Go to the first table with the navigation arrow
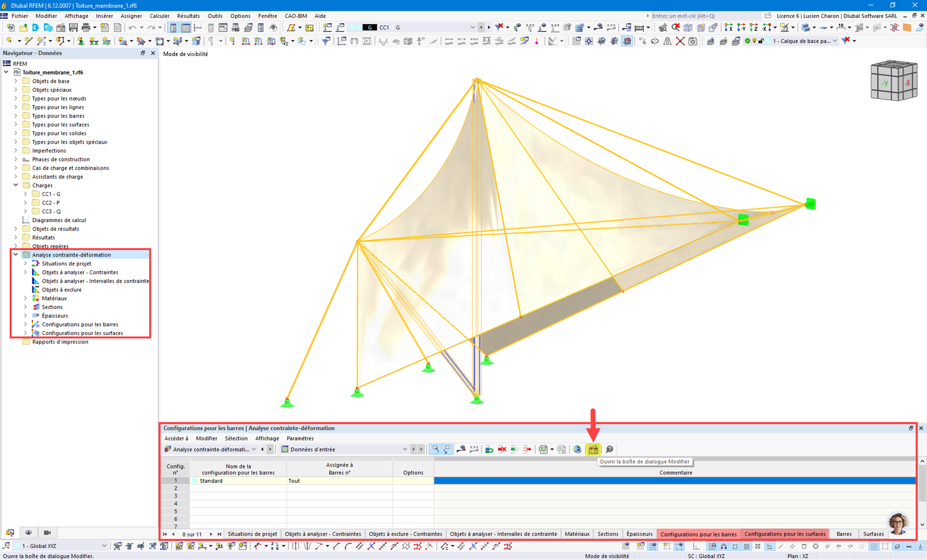 tap(165, 534)
